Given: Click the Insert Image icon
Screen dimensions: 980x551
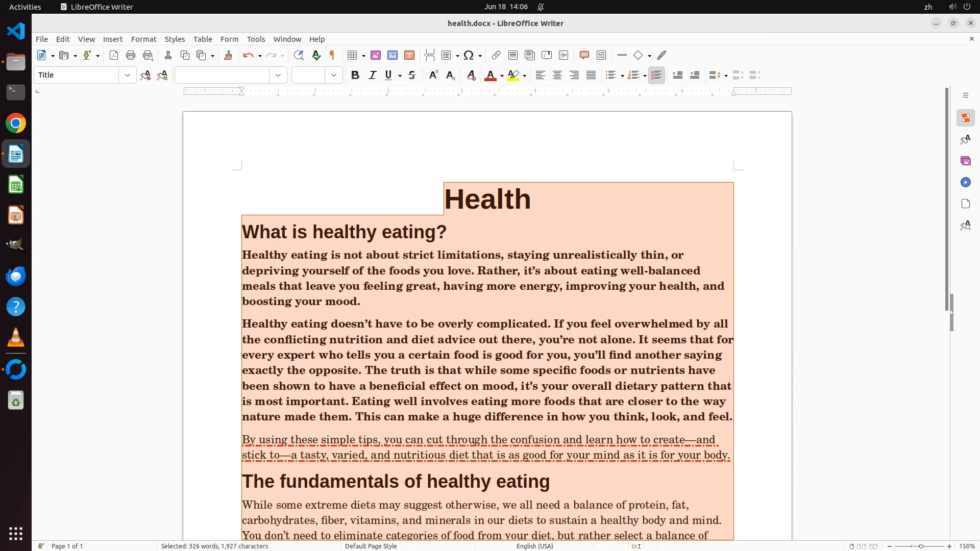Looking at the screenshot, I should (376, 56).
